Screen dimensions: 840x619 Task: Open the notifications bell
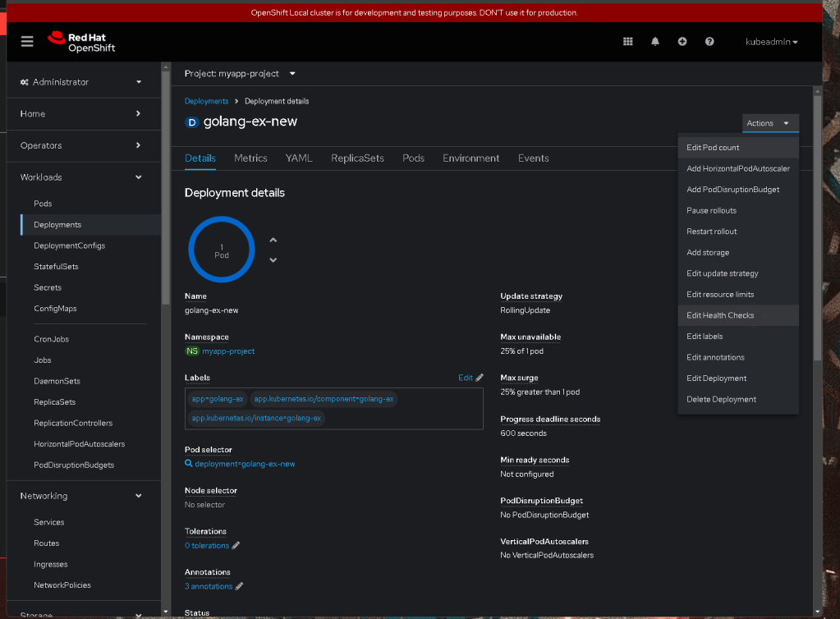point(654,41)
